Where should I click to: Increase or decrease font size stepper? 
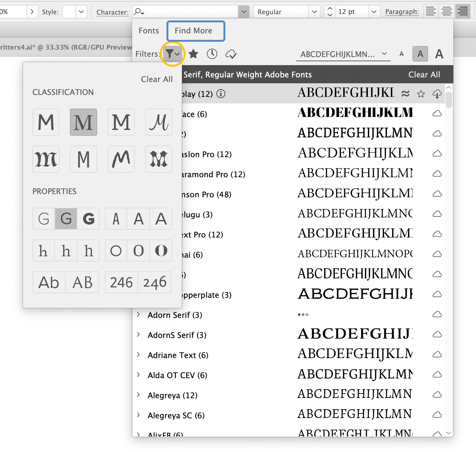(330, 12)
